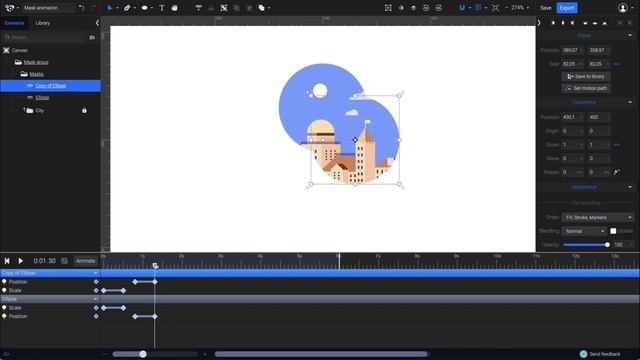Image resolution: width=640 pixels, height=360 pixels.
Task: Open the Blending mode Normal dropdown
Action: 584,231
